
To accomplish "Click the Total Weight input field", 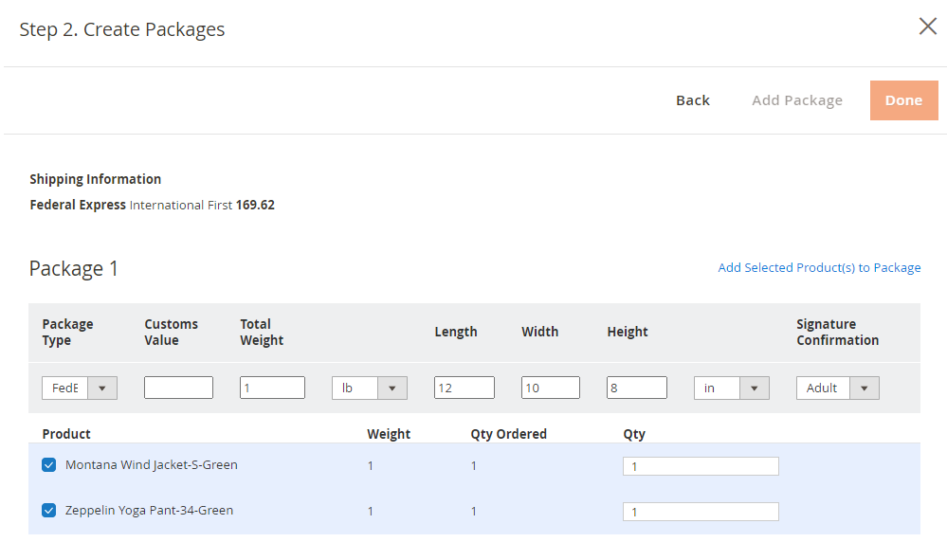I will click(272, 388).
